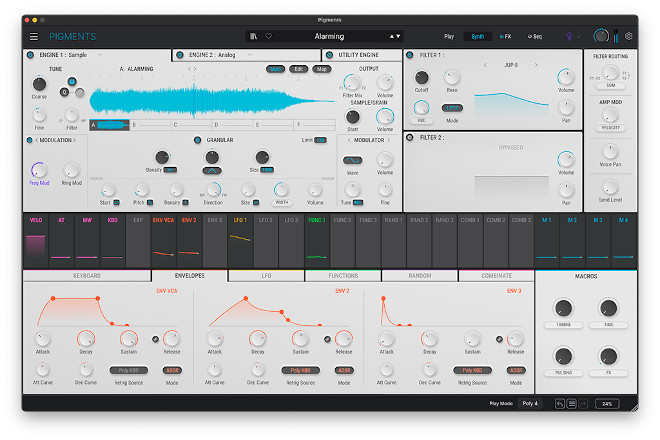Click the LFO 1 modulation slot

pos(240,241)
